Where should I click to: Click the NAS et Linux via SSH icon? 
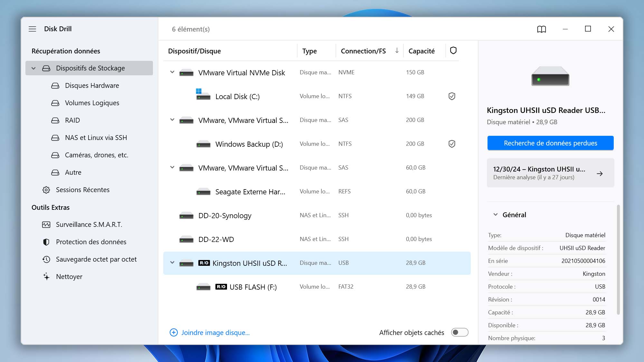[55, 137]
